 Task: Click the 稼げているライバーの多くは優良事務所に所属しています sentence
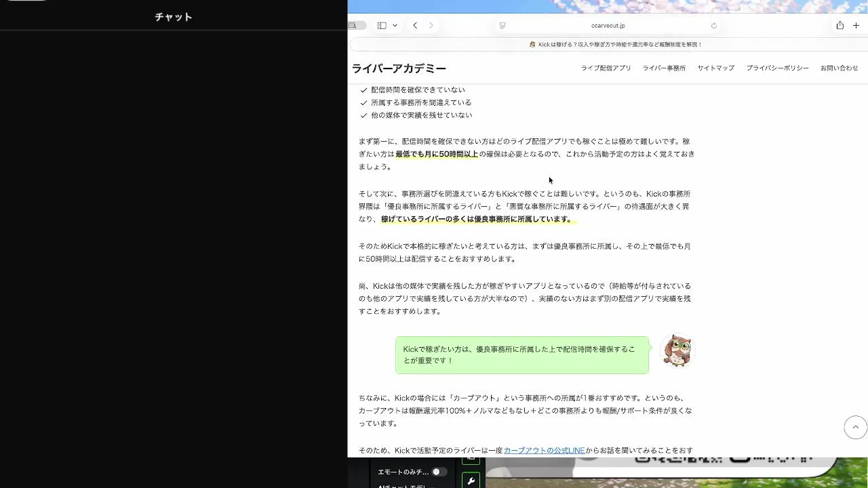point(477,220)
